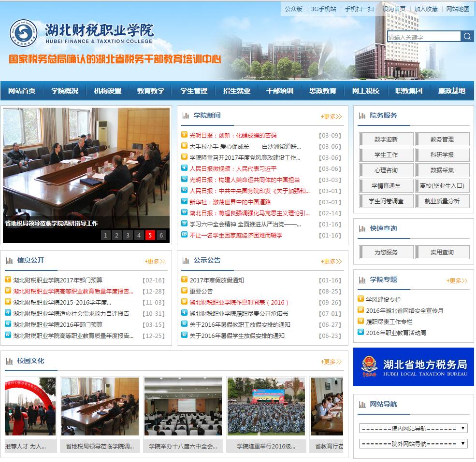Click the 快速查询 section chart icon
Image resolution: width=476 pixels, height=462 pixels.
pos(362,229)
